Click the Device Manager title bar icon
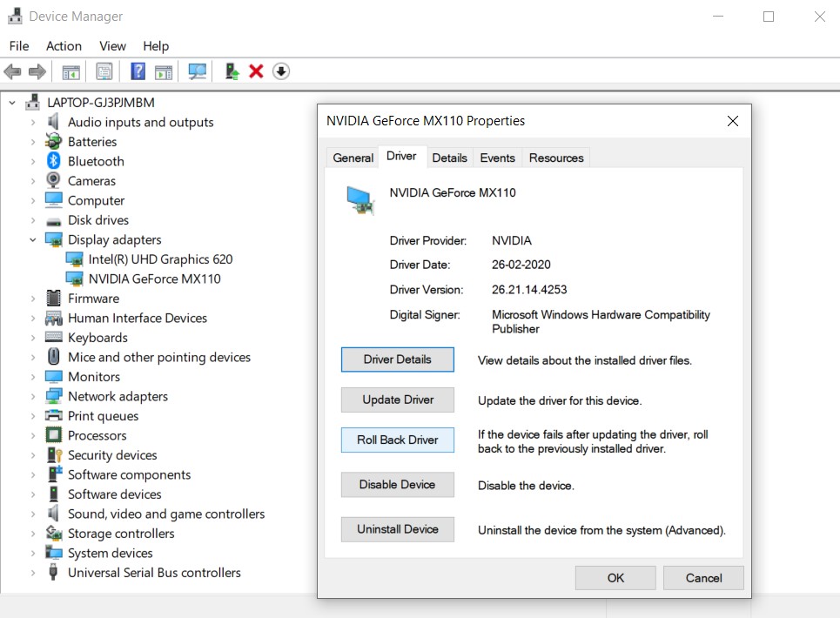The height and width of the screenshot is (618, 840). (15, 16)
